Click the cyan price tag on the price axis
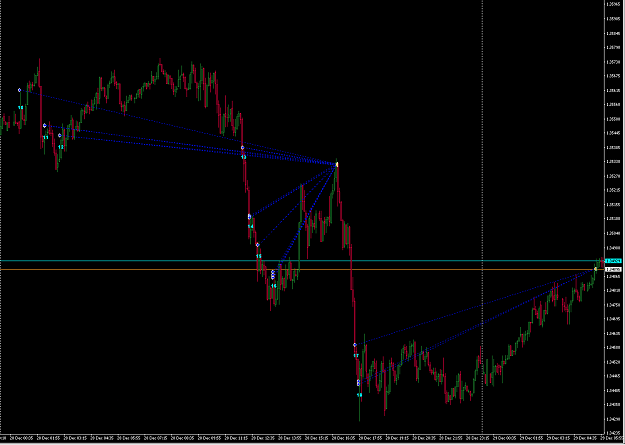The image size is (625, 445). pos(612,261)
